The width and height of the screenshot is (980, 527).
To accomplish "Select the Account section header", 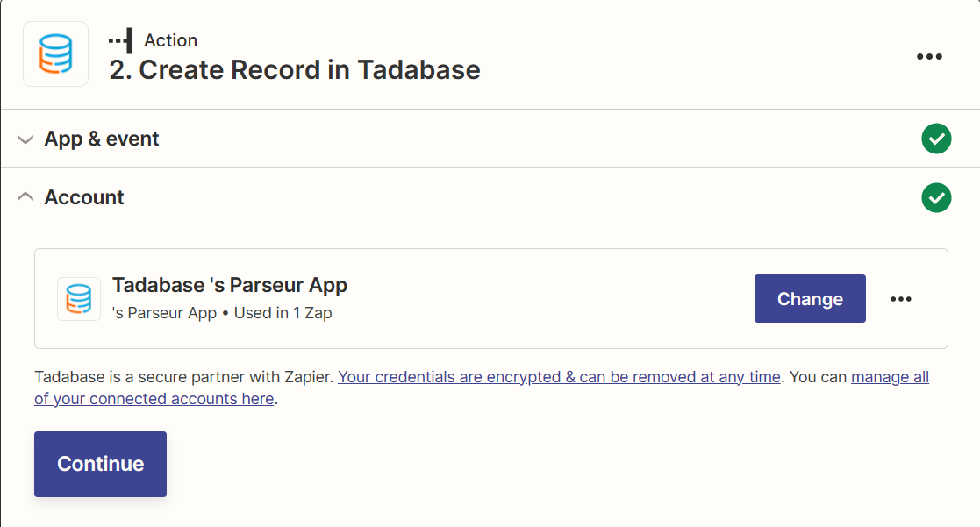I will (83, 197).
